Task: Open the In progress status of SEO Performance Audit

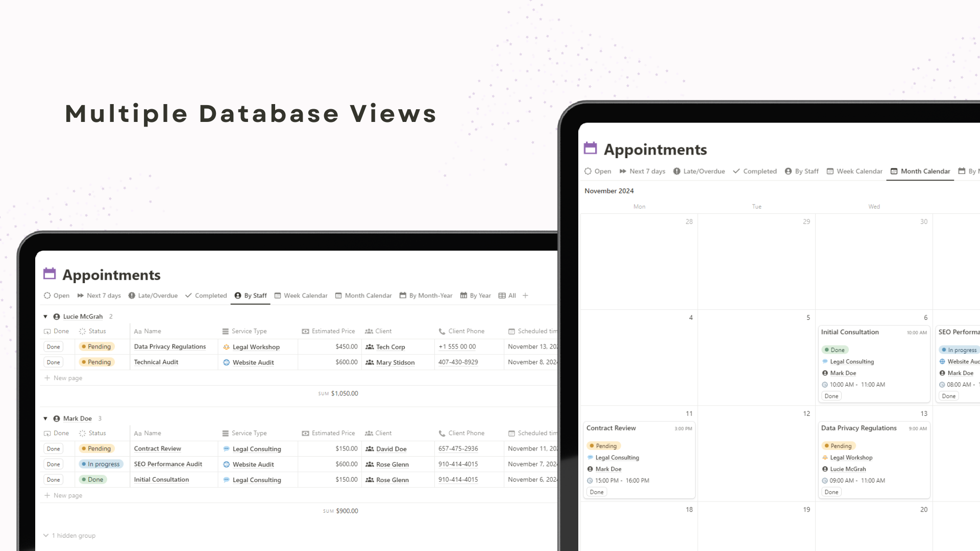Action: click(101, 464)
